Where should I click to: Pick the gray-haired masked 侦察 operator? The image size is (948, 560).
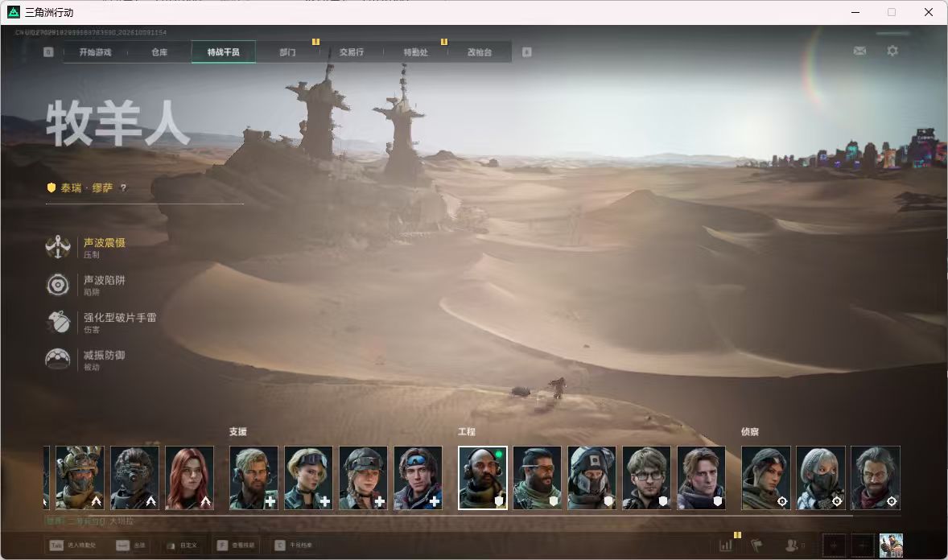pos(820,478)
